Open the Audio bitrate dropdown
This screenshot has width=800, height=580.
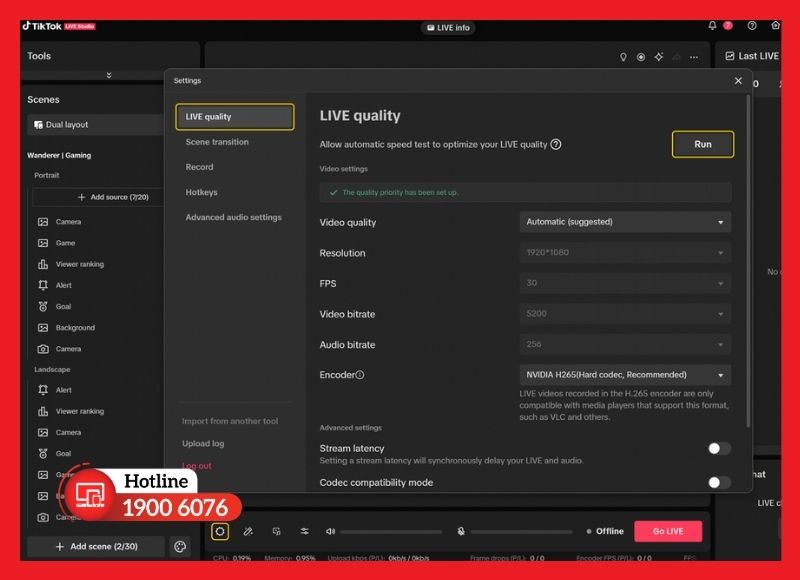625,344
